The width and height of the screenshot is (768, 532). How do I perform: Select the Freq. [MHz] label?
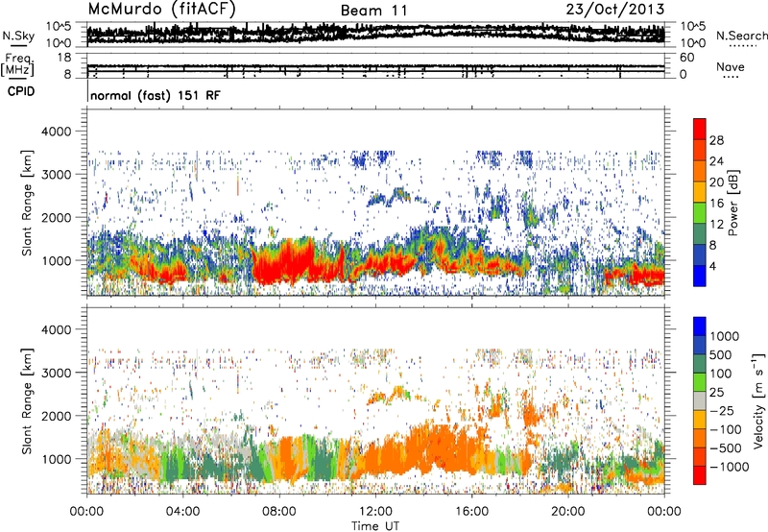pyautogui.click(x=17, y=66)
